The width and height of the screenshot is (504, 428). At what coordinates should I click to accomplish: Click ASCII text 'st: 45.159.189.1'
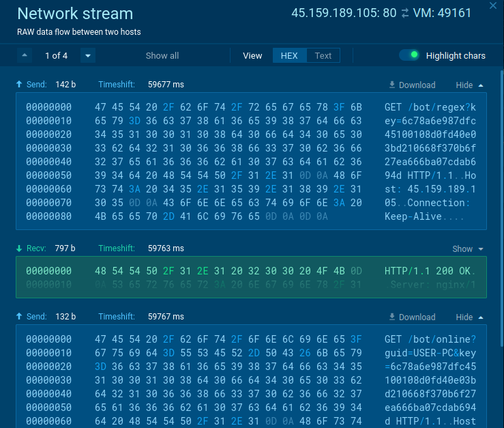click(x=430, y=189)
